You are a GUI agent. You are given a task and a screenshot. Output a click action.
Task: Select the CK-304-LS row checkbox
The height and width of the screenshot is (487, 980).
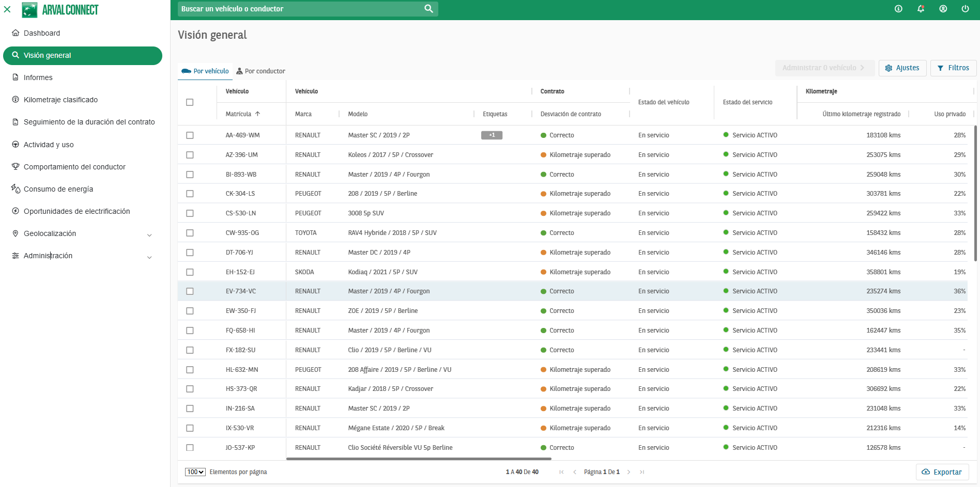[x=190, y=194]
